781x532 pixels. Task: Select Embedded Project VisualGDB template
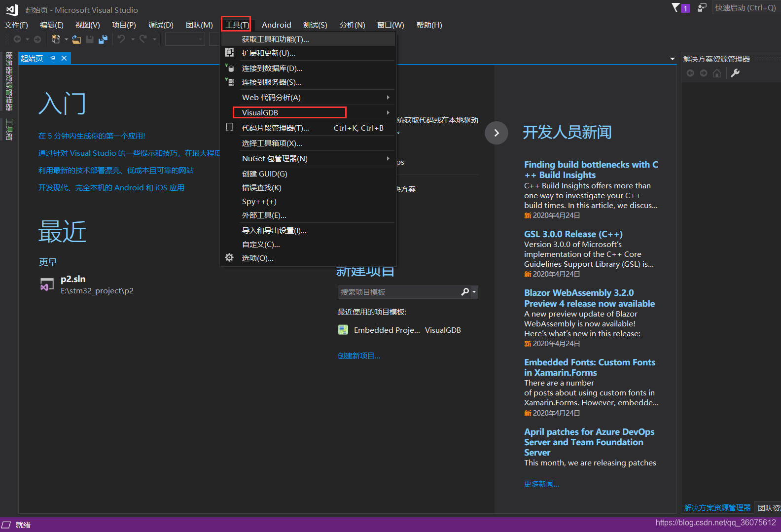pos(400,330)
